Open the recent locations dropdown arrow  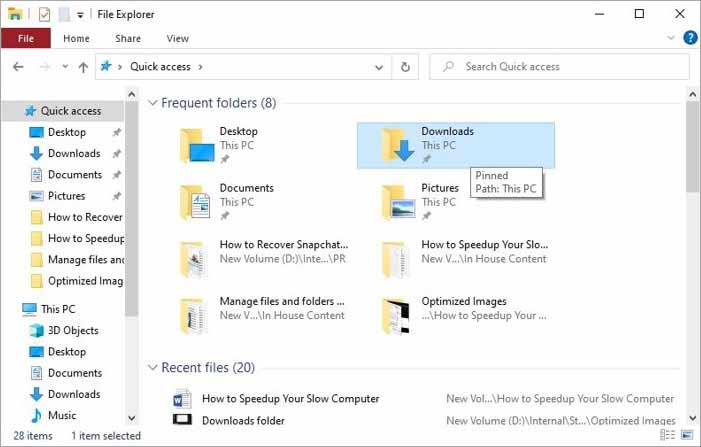(x=65, y=67)
